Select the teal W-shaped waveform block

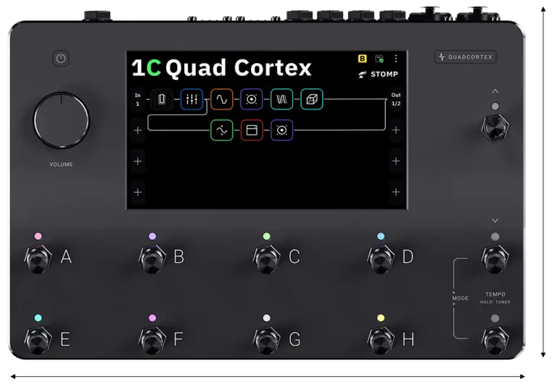(281, 99)
